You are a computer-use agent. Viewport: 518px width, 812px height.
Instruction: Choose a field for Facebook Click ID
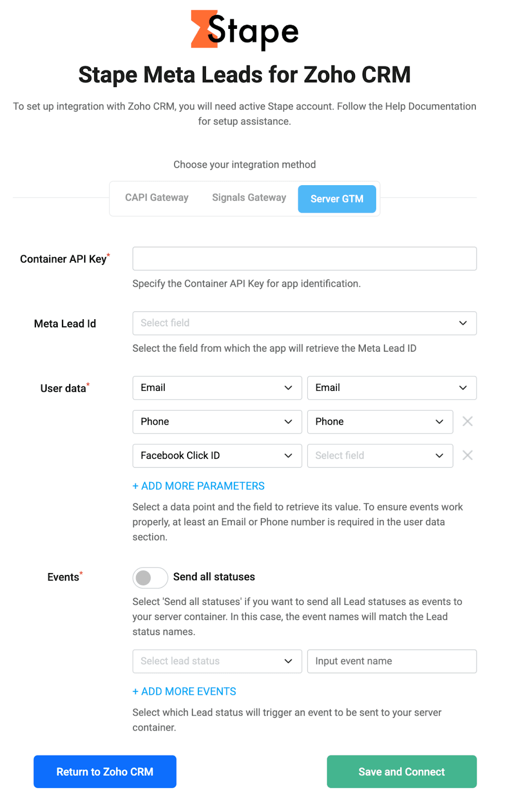point(380,456)
